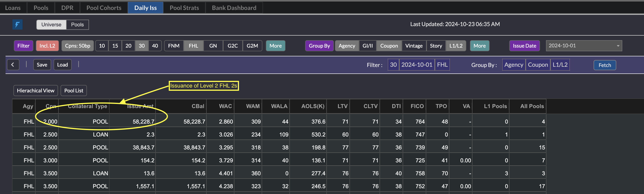Toggle the Incl. L2 filter

point(47,46)
